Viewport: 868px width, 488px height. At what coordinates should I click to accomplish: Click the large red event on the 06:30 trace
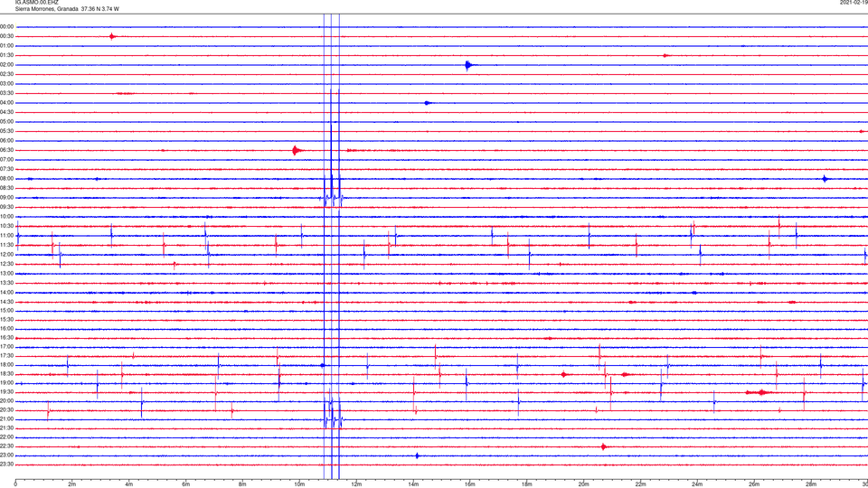point(297,150)
